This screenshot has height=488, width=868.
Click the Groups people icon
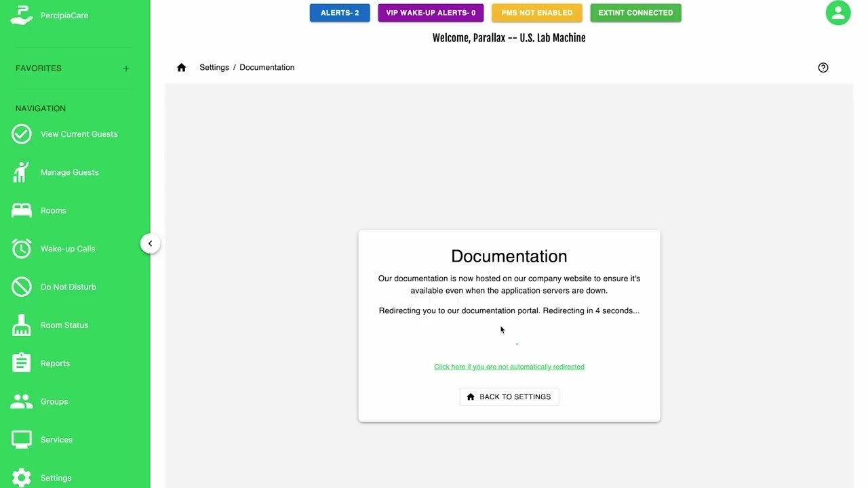point(22,401)
